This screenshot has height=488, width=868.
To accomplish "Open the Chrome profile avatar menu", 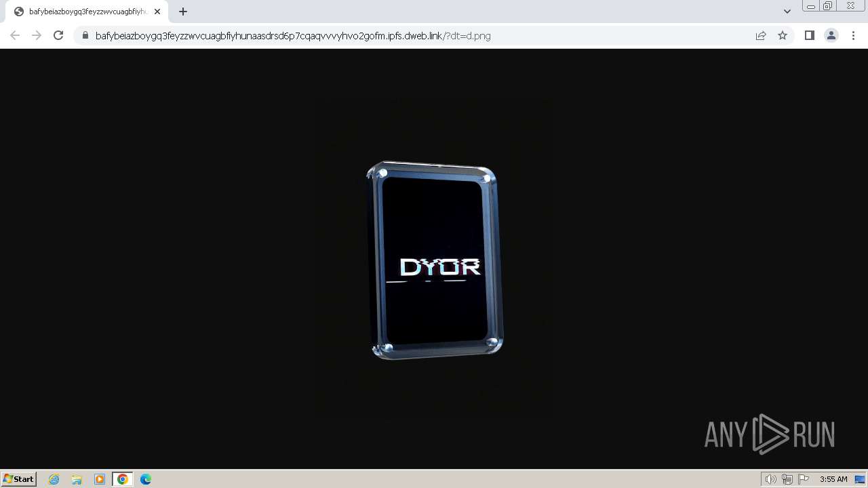I will point(831,35).
